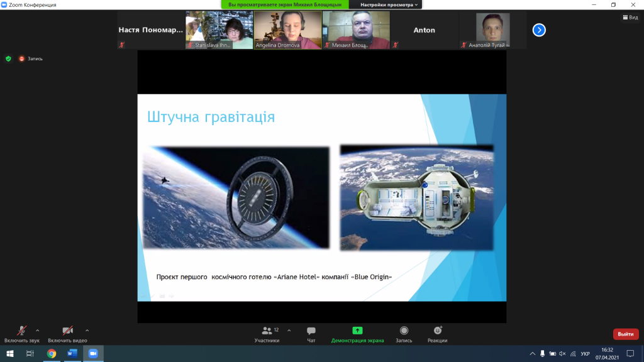Unmute microphone with Включить звук
Image resolution: width=644 pixels, height=362 pixels.
[x=22, y=334]
